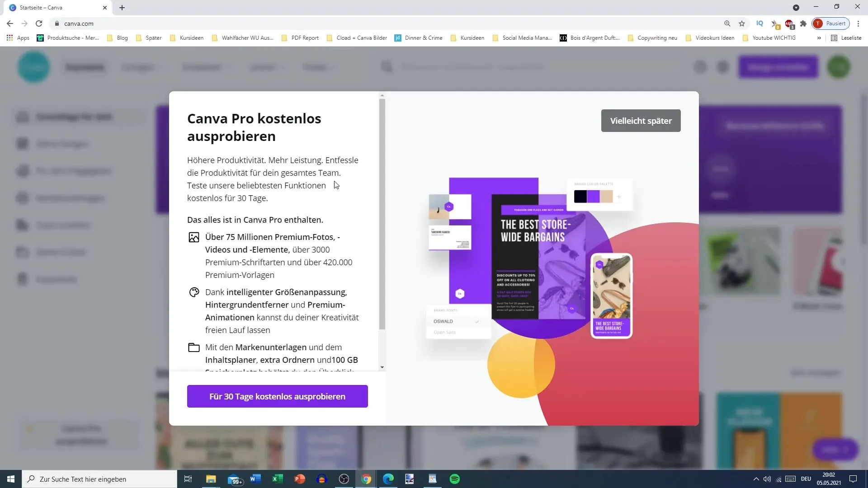Click the plus icon in color palette

(x=619, y=197)
